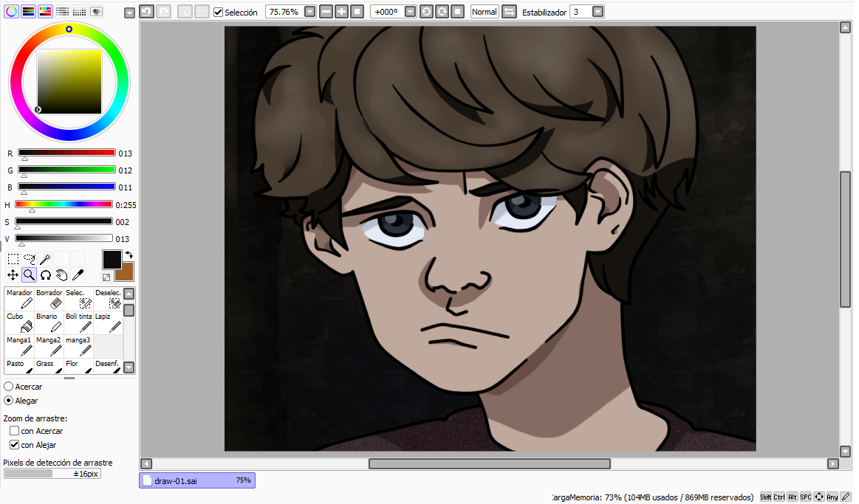Switch to the draw-01.sai document tab
This screenshot has height=504, width=859.
[x=197, y=480]
